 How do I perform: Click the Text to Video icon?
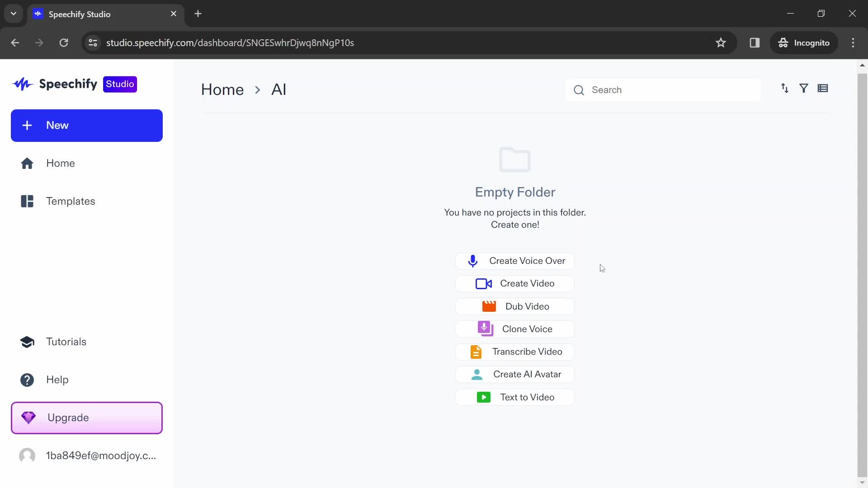tap(483, 397)
